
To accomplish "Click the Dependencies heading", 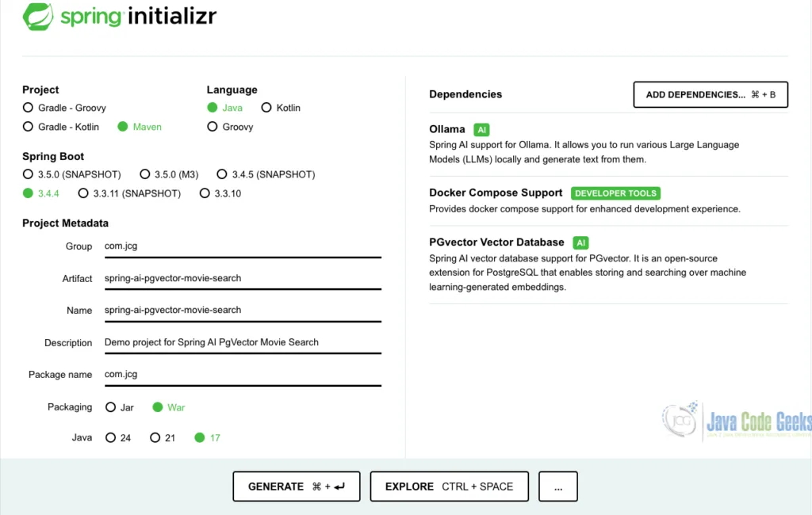I will pos(465,94).
